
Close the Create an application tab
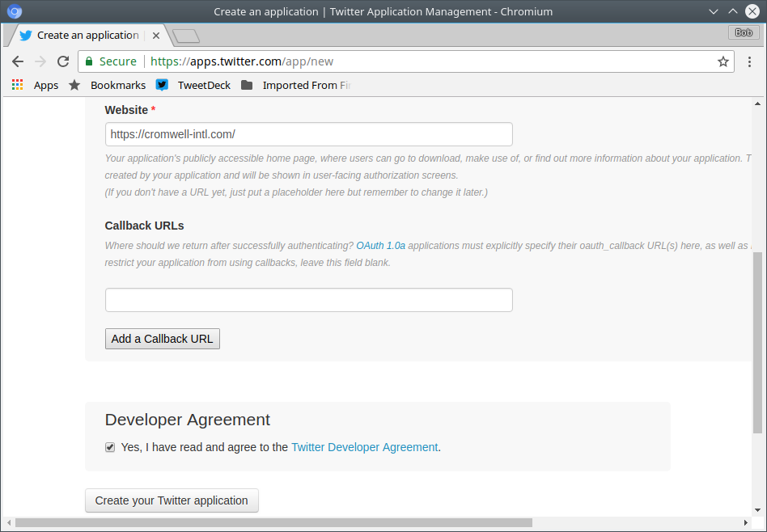click(x=156, y=36)
